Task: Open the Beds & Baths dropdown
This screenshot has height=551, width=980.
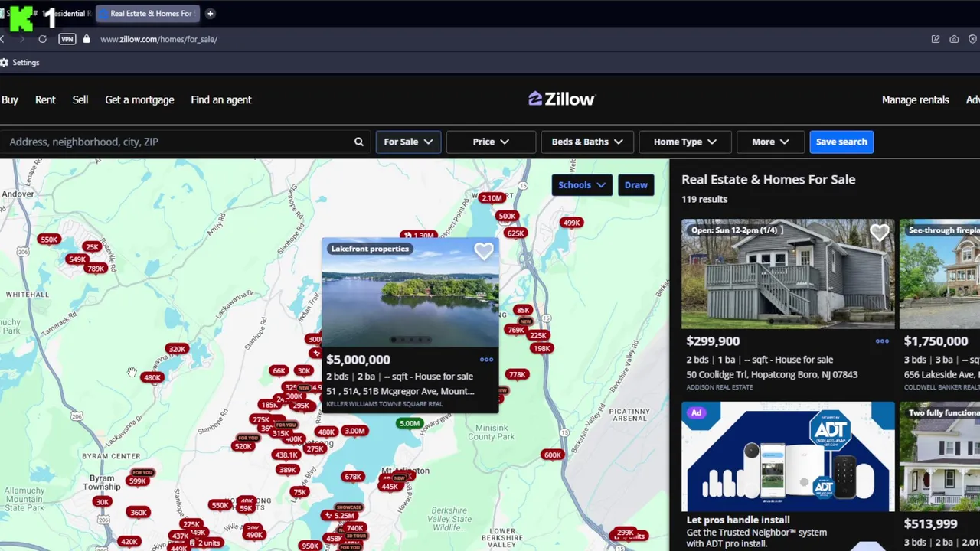Action: point(587,142)
